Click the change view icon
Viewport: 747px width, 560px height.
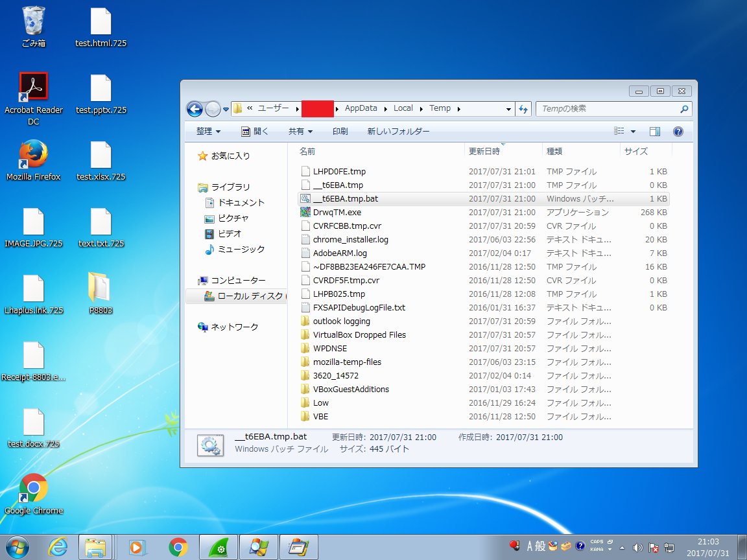tap(619, 131)
